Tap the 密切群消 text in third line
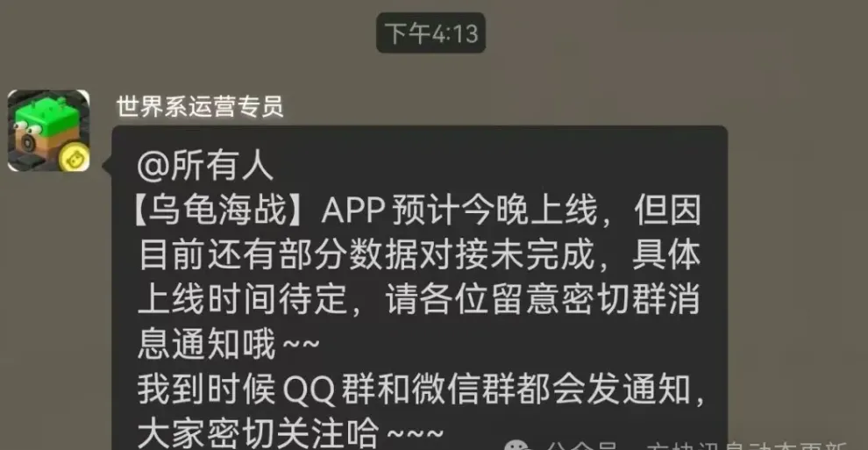 630,299
